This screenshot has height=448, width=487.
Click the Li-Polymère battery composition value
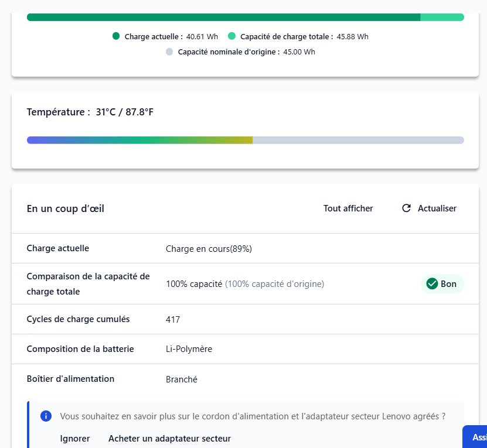(189, 349)
